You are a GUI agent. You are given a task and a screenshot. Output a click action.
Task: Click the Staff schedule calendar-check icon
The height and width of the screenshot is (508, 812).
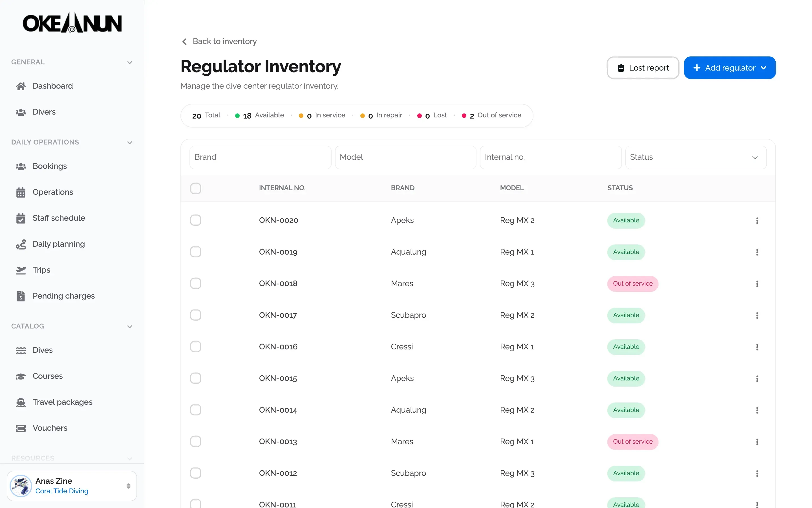21,218
